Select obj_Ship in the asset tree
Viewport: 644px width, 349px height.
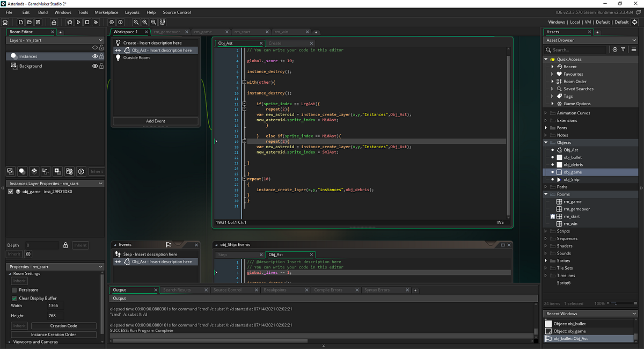click(571, 179)
